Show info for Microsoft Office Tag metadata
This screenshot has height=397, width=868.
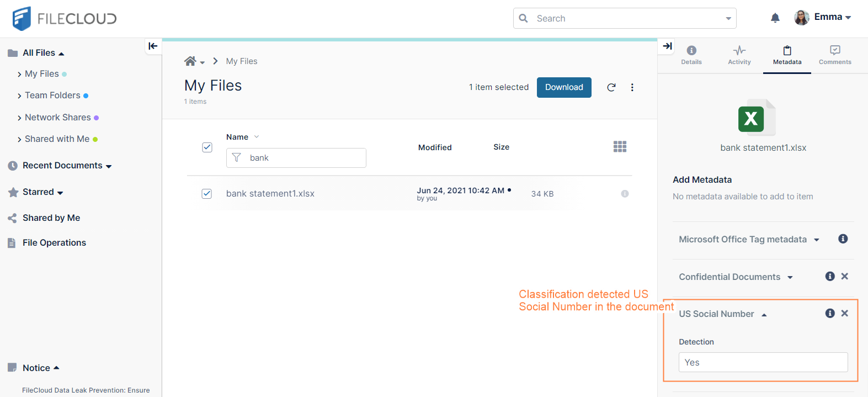843,239
